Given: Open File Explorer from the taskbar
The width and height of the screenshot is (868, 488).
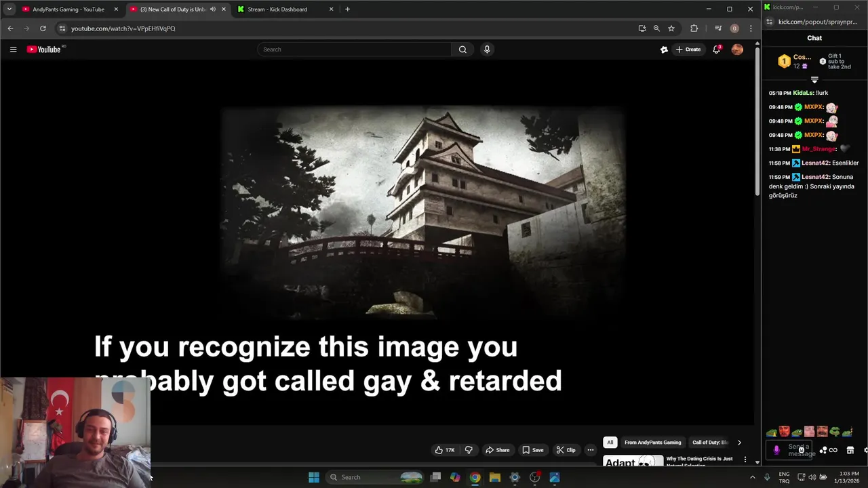Looking at the screenshot, I should (495, 477).
